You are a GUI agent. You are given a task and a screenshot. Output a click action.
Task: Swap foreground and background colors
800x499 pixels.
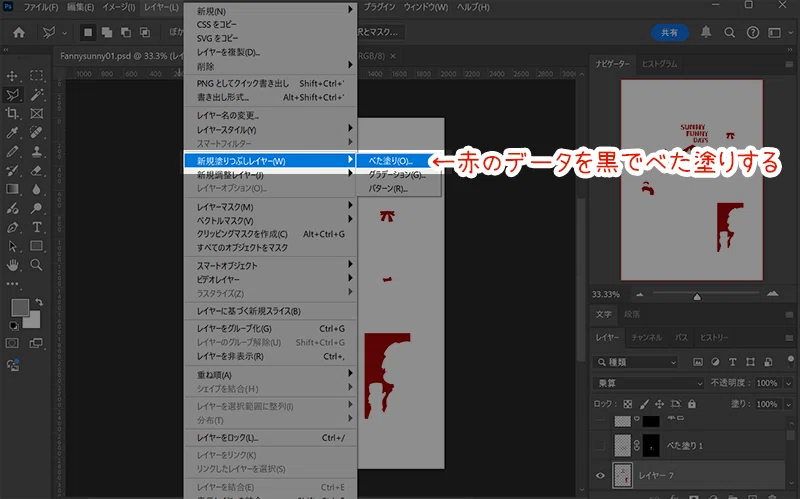click(x=39, y=302)
